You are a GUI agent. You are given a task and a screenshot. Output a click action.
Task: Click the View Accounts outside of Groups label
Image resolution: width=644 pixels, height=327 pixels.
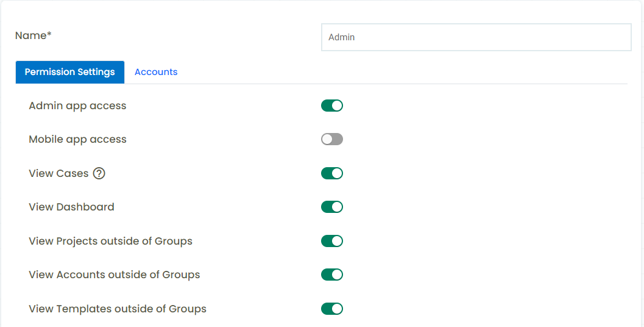114,275
